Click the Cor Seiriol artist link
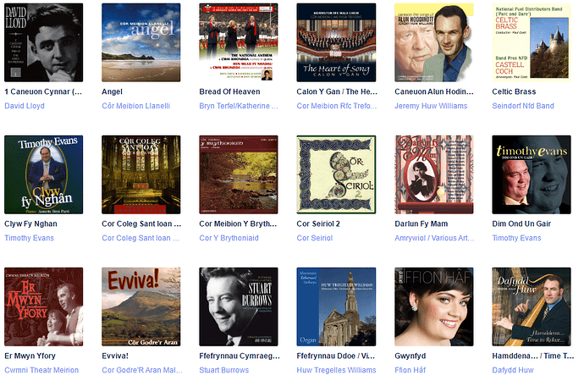This screenshot has width=584, height=392. pyautogui.click(x=315, y=238)
